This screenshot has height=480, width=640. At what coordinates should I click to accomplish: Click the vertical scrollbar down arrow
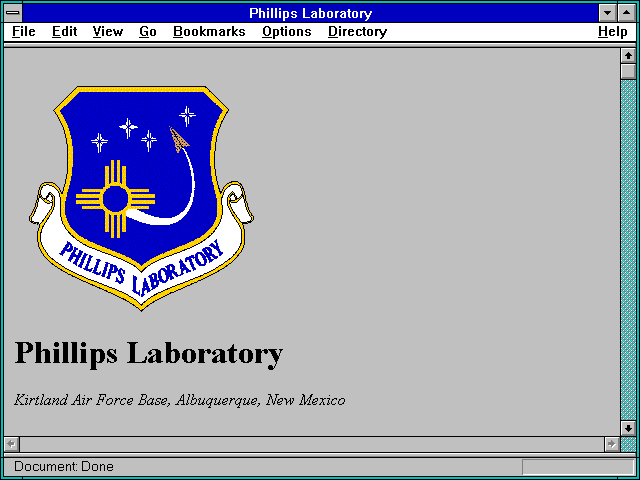tap(628, 428)
